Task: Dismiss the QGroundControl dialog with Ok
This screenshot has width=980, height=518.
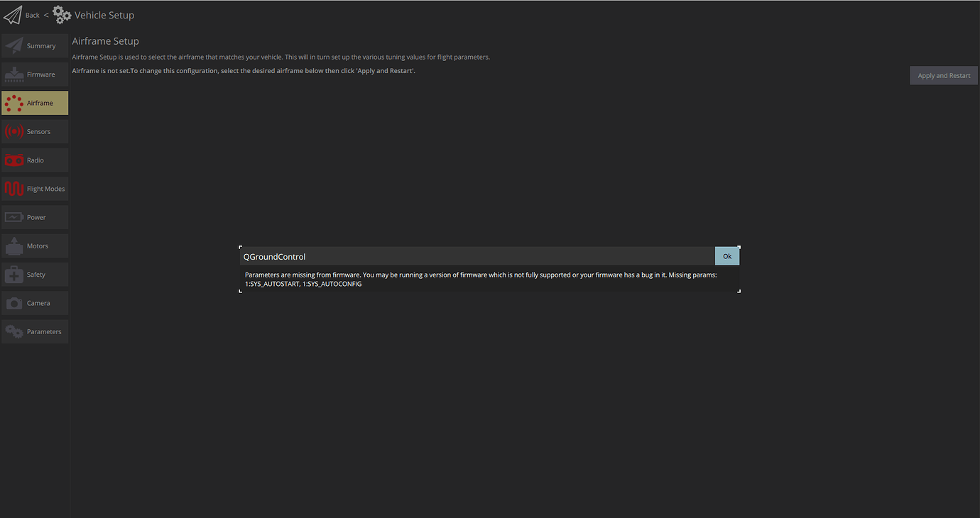Action: click(x=726, y=256)
